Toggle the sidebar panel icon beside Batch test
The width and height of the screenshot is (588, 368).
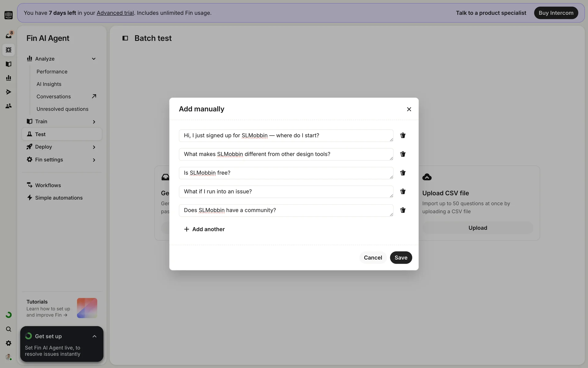point(125,38)
